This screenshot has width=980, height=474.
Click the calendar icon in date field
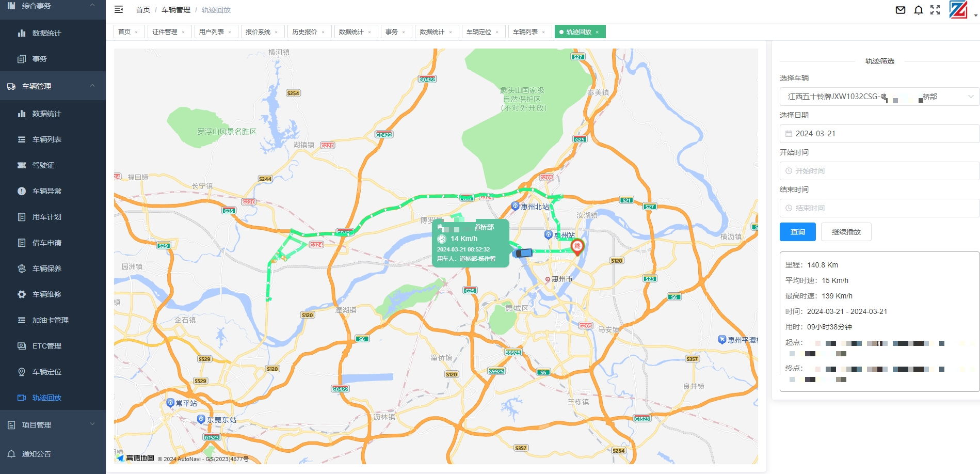point(789,134)
